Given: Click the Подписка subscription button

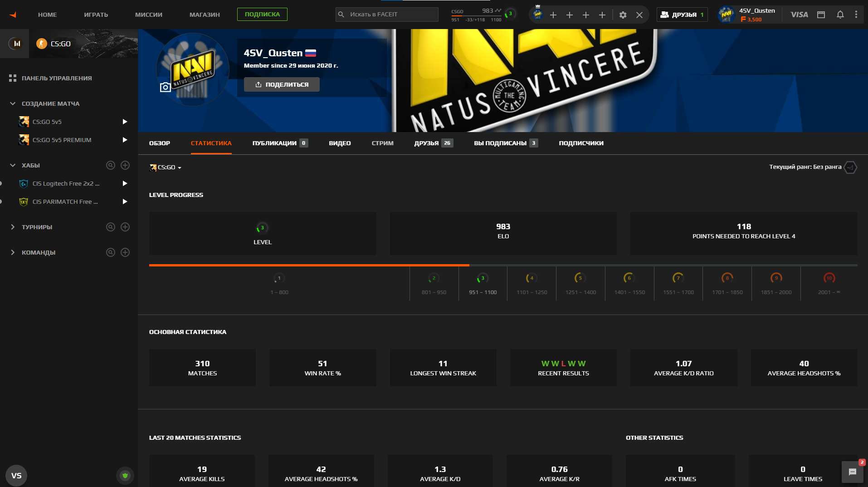Looking at the screenshot, I should coord(262,15).
